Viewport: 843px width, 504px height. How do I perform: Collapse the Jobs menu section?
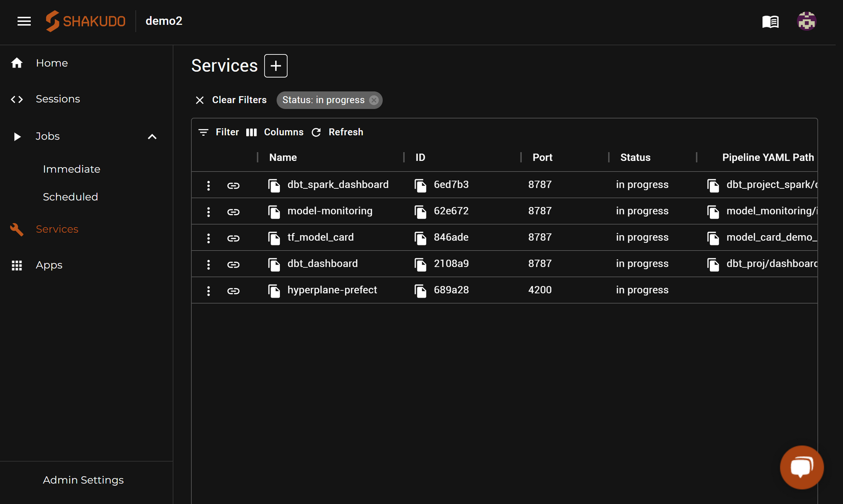(152, 137)
